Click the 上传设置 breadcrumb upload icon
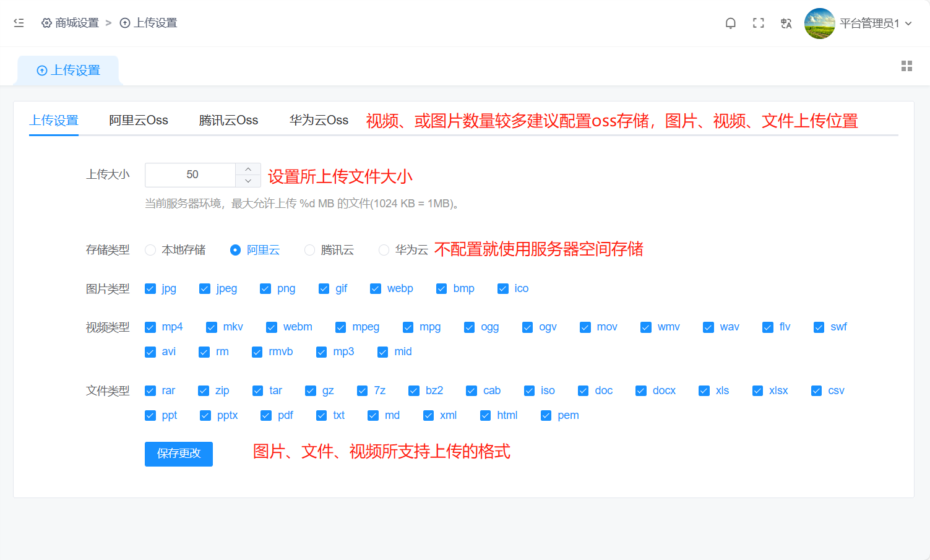930x560 pixels. (125, 23)
